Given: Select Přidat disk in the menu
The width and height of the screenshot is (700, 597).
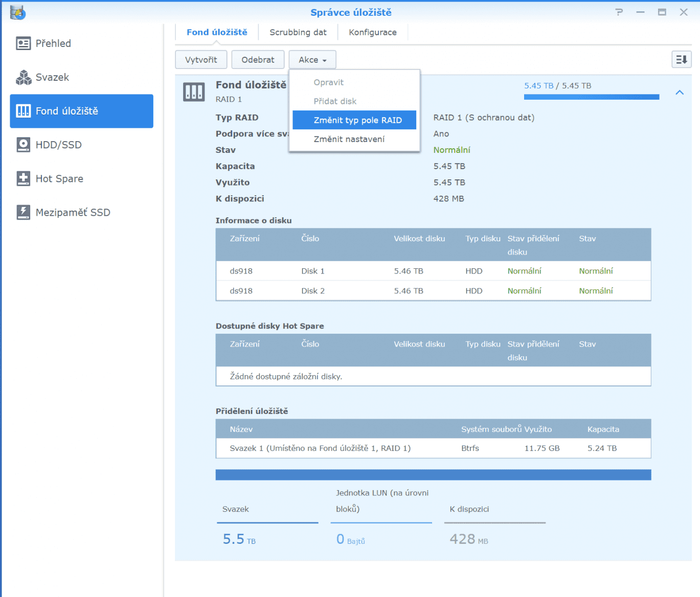Looking at the screenshot, I should (354, 101).
